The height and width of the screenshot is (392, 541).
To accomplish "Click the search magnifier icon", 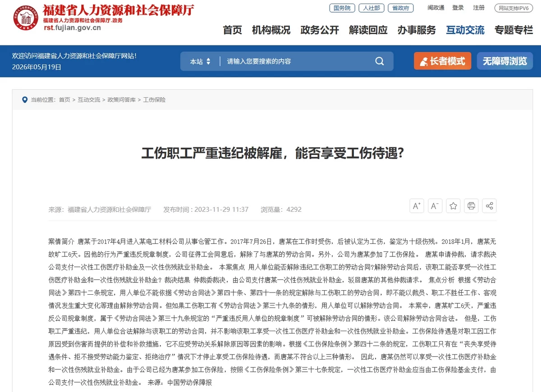I will coord(380,61).
